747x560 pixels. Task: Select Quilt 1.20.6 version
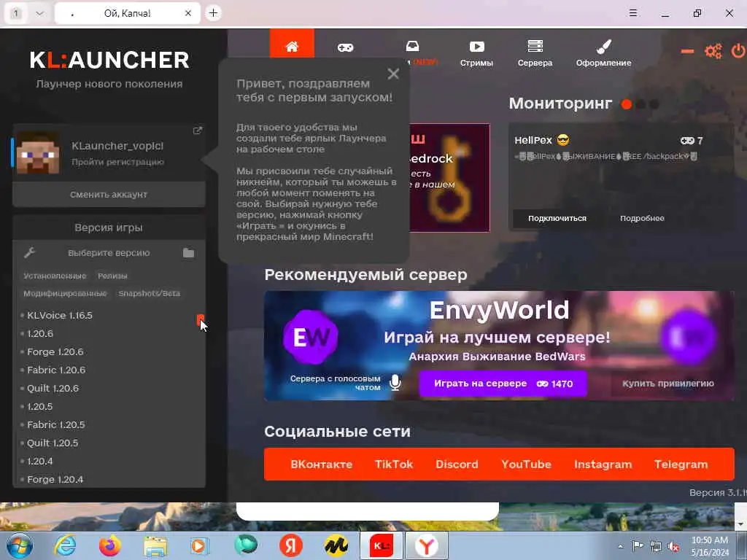(x=53, y=388)
